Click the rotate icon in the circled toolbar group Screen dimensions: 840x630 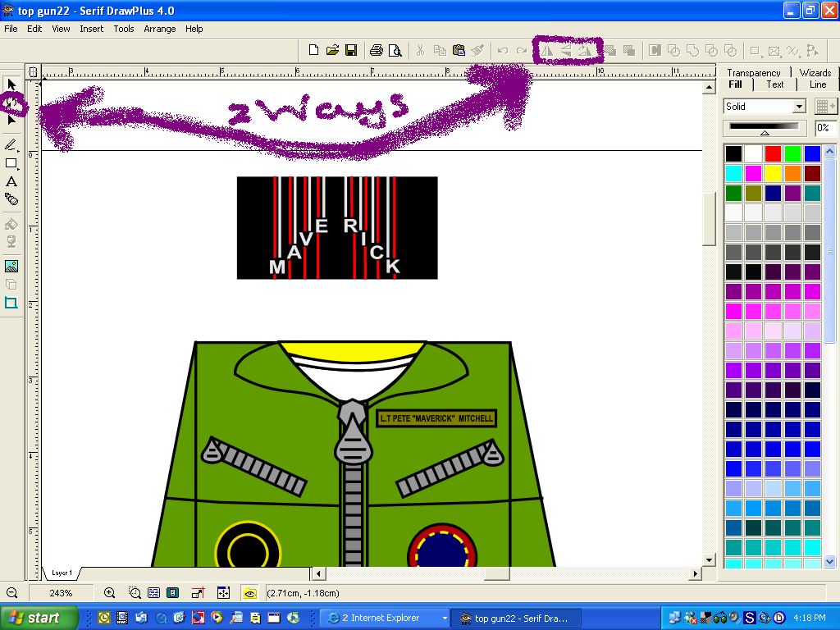(586, 50)
